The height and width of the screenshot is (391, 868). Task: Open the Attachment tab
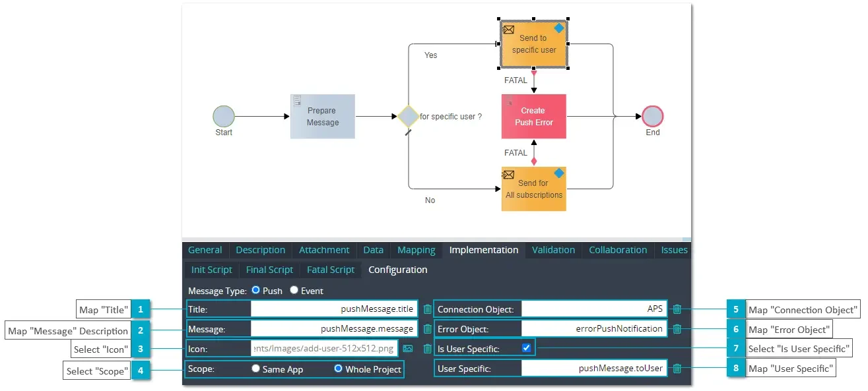pyautogui.click(x=324, y=250)
